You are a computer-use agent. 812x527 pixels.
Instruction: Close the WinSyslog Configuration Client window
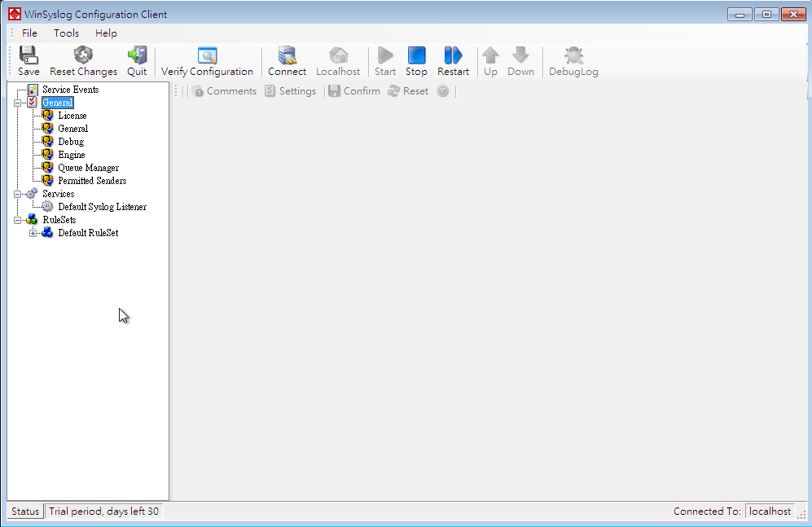tap(793, 15)
